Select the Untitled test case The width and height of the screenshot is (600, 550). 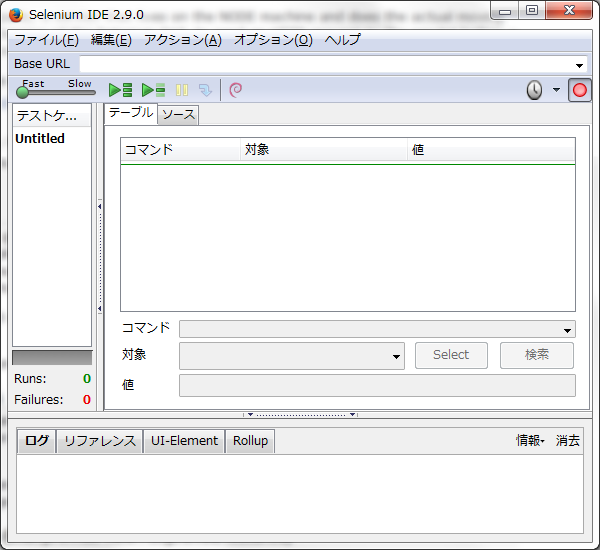(40, 139)
